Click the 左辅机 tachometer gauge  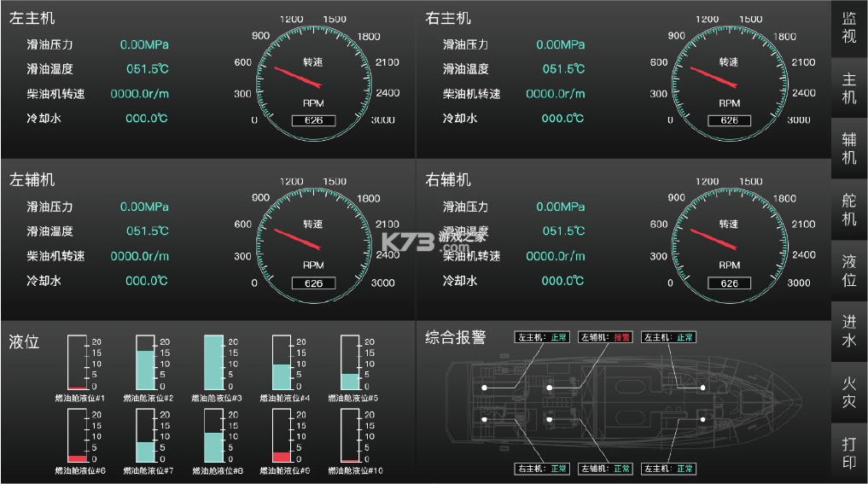pos(313,245)
